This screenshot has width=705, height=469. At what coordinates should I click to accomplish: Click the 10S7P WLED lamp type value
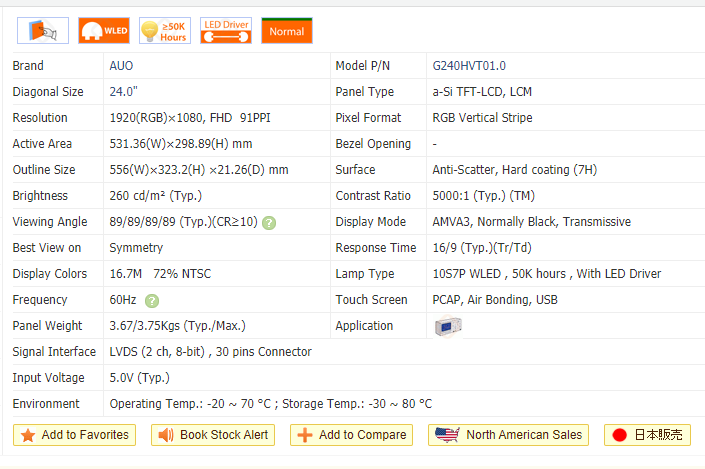pyautogui.click(x=546, y=274)
